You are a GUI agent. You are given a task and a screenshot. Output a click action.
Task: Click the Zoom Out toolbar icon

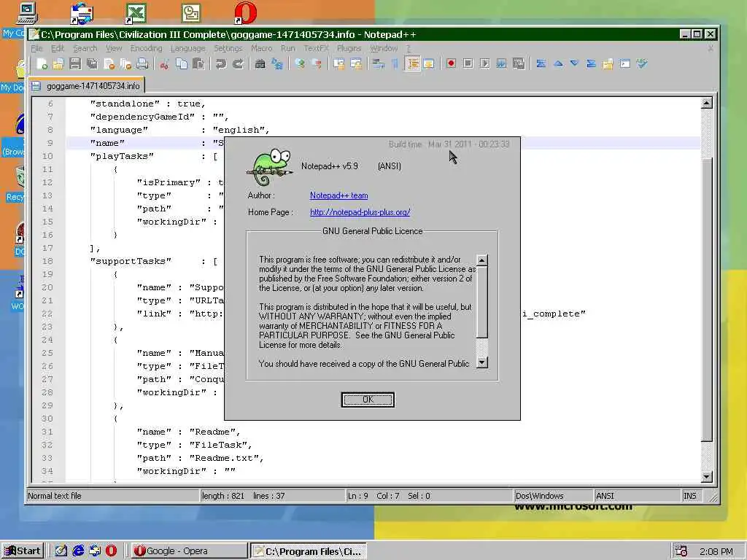point(317,64)
